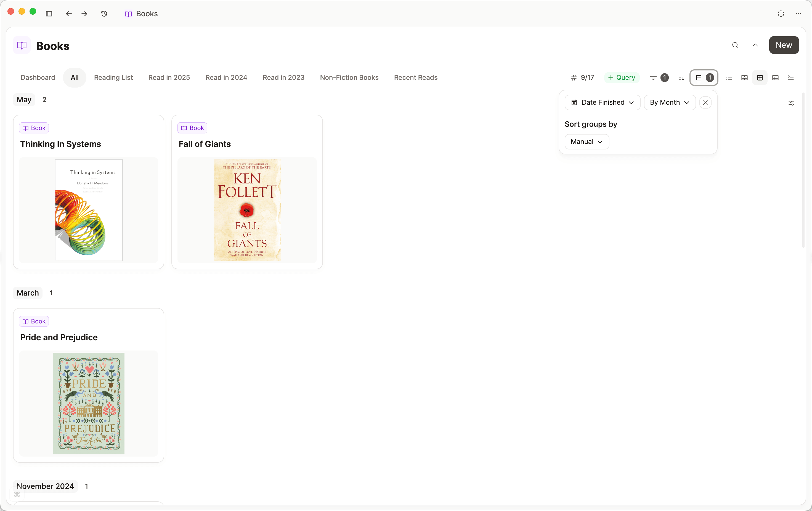Click the search magnifier icon

[735, 45]
